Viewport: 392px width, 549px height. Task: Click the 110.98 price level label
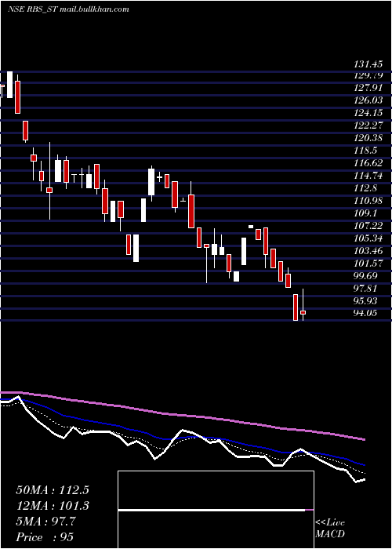368,201
